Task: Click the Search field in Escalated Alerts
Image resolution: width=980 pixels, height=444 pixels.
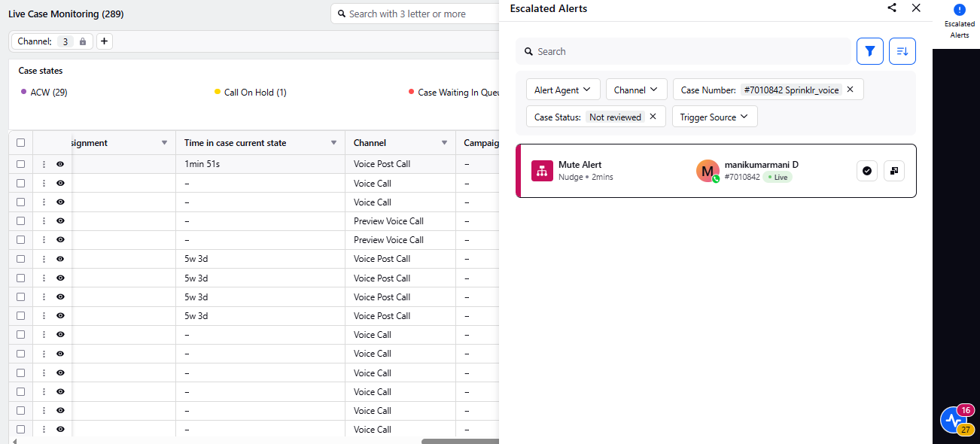Action: coord(683,51)
